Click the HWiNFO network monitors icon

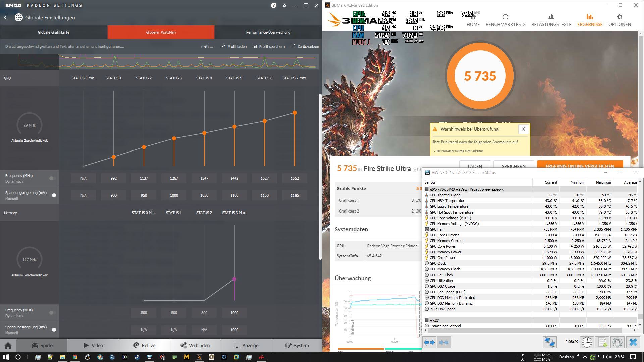point(550,342)
